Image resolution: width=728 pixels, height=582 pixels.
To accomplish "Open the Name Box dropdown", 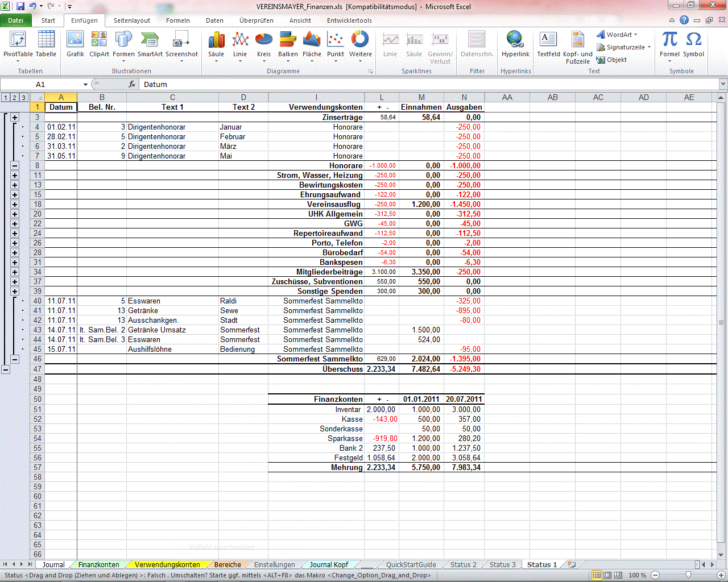I will click(x=86, y=85).
